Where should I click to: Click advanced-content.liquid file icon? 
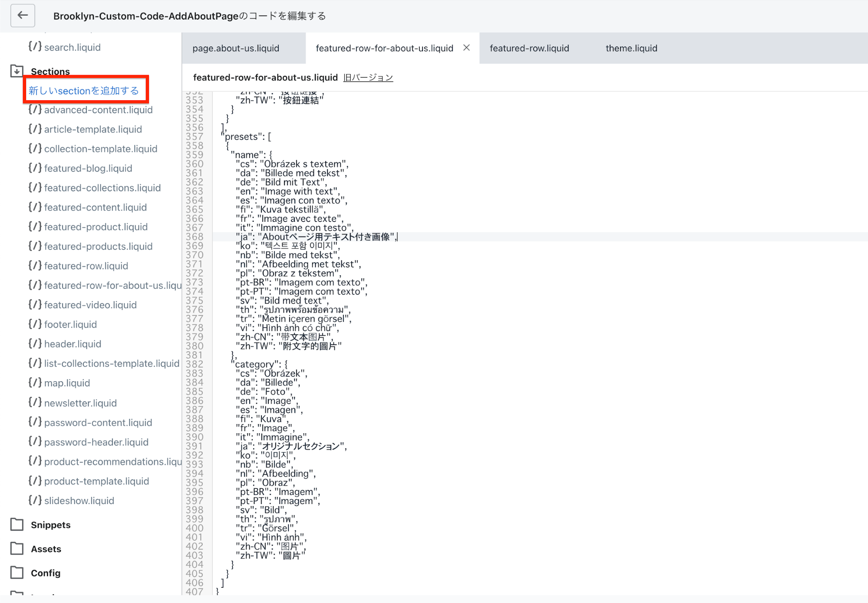coord(35,109)
